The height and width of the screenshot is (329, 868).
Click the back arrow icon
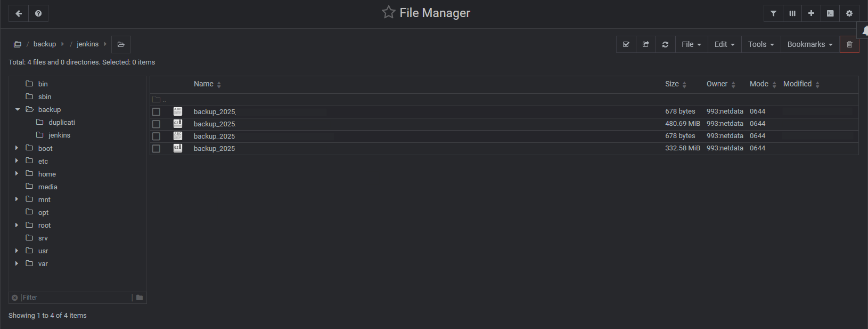click(x=19, y=13)
